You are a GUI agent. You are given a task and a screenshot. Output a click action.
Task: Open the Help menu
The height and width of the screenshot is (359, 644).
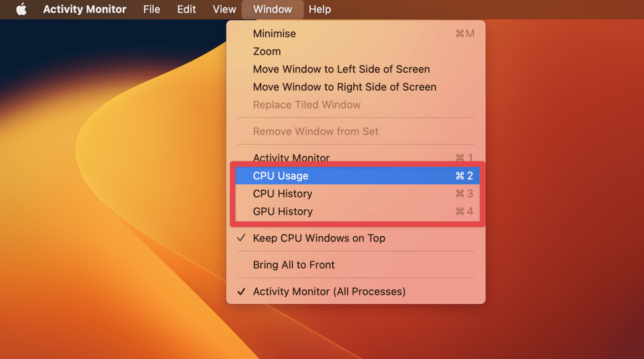pos(319,9)
